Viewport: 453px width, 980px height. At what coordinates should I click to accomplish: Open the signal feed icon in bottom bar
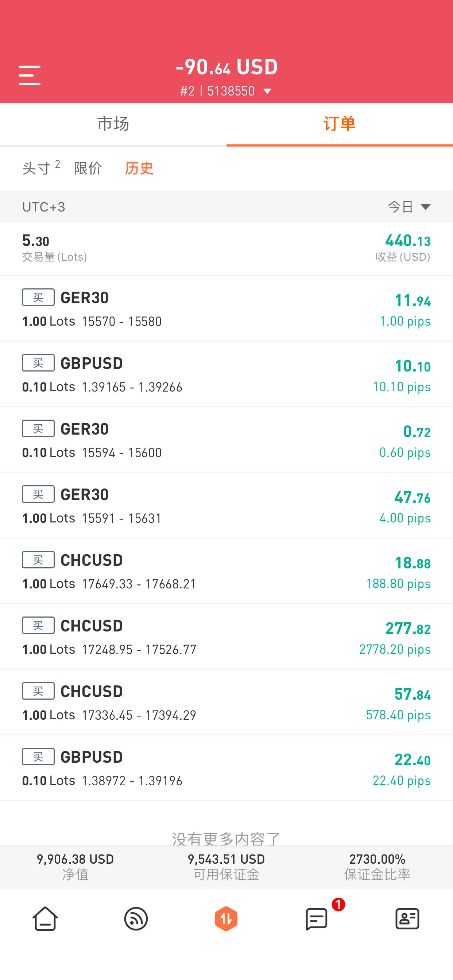(x=136, y=918)
